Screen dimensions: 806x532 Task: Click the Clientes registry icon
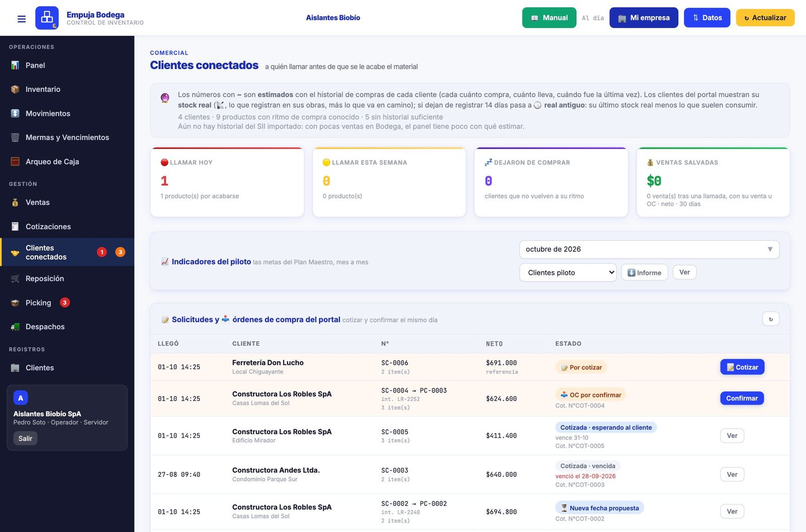(x=15, y=368)
